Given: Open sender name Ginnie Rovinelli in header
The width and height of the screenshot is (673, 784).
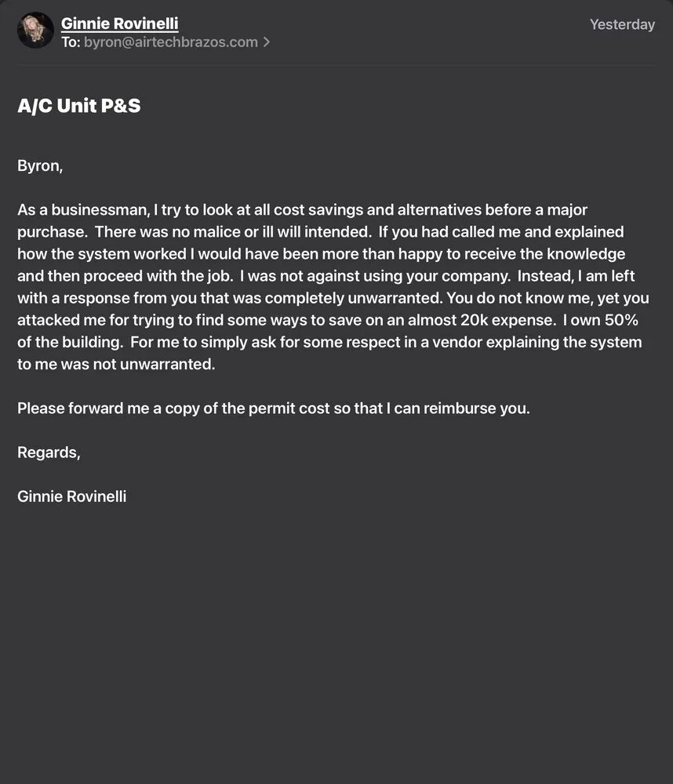Looking at the screenshot, I should (119, 24).
